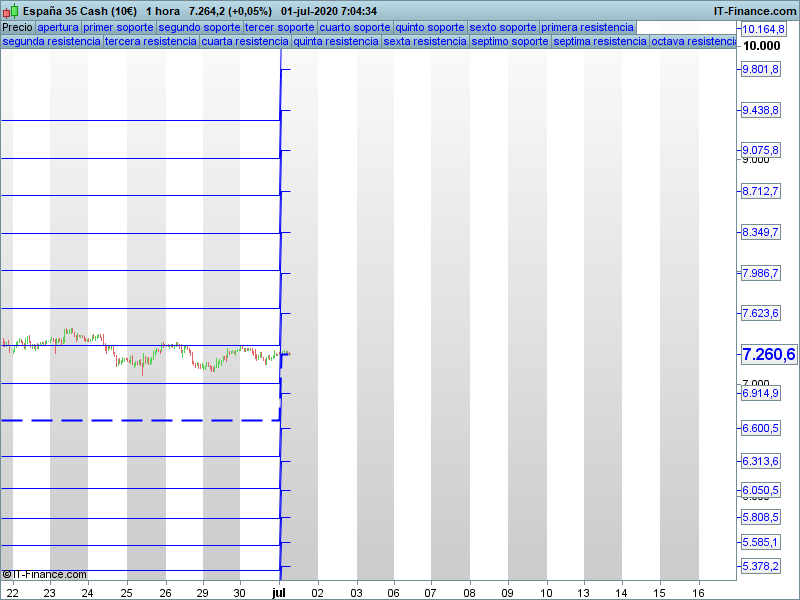Click the 22 date marker on time axis
The image size is (800, 600).
(12, 593)
